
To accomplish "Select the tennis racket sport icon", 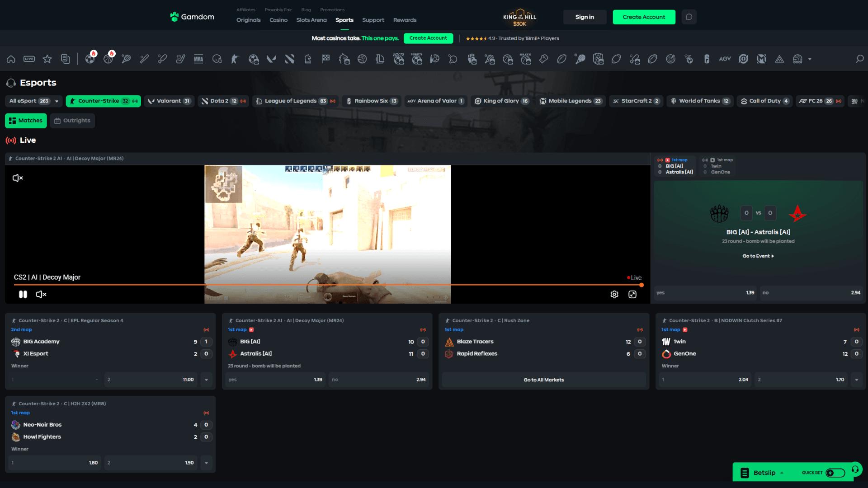I will 126,59.
